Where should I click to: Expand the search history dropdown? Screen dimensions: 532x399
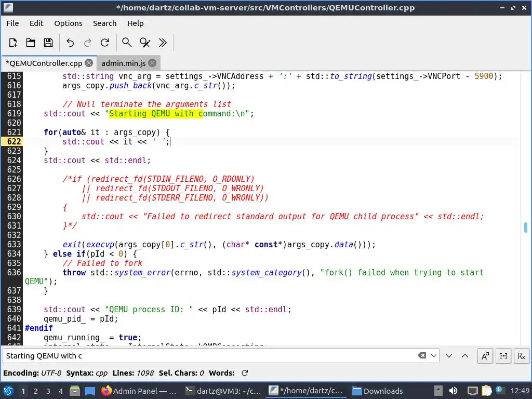(434, 355)
